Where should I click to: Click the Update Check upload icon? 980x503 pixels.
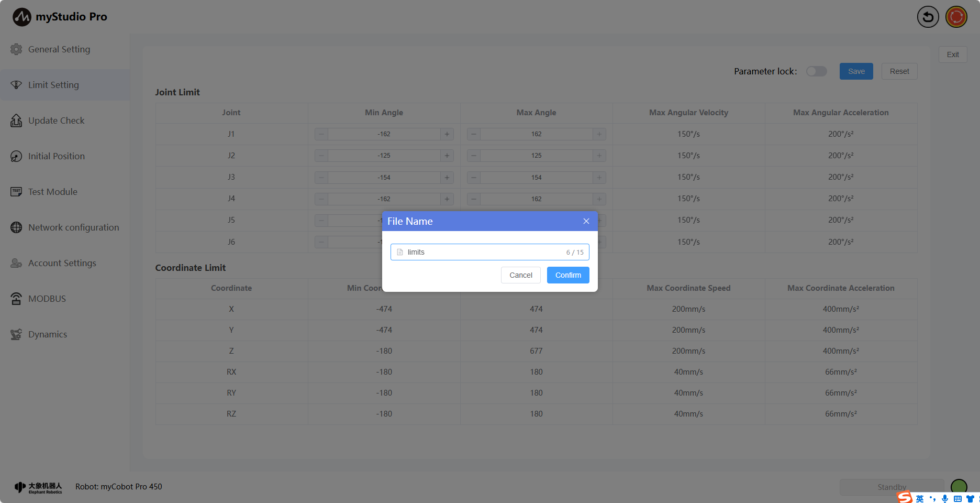(x=16, y=121)
